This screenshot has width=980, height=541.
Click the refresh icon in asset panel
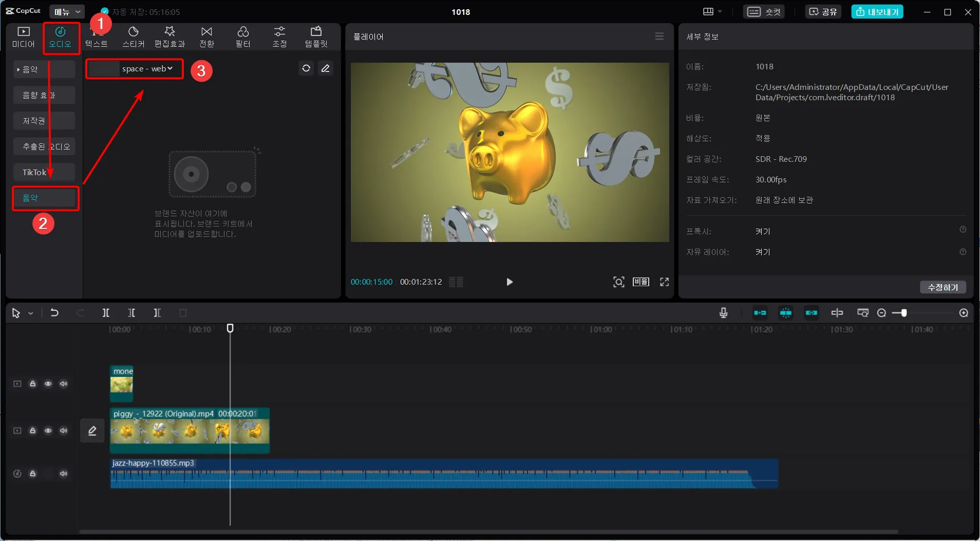coord(306,68)
